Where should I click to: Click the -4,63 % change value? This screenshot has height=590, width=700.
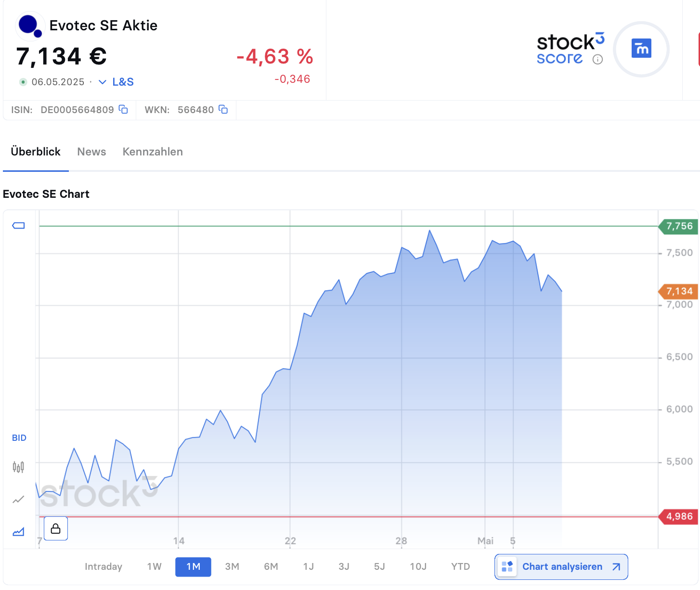[x=275, y=57]
